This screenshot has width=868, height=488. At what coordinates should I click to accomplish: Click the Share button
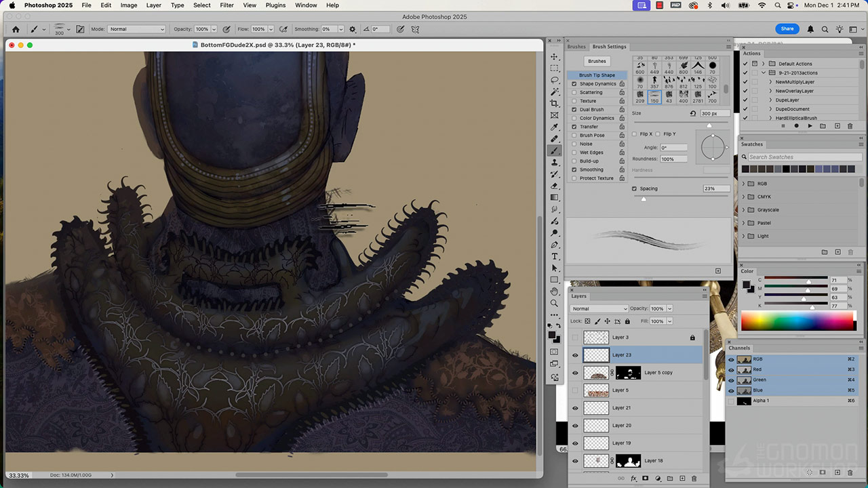coord(787,29)
